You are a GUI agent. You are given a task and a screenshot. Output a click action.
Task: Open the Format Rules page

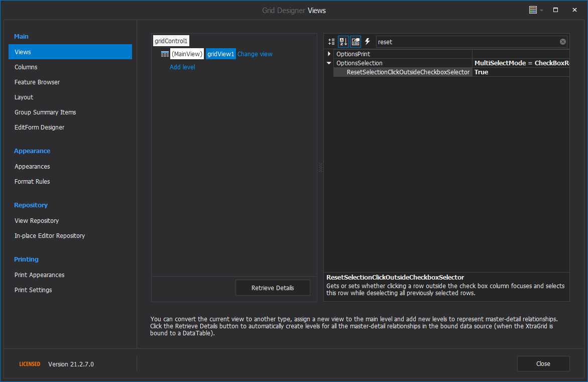click(32, 181)
